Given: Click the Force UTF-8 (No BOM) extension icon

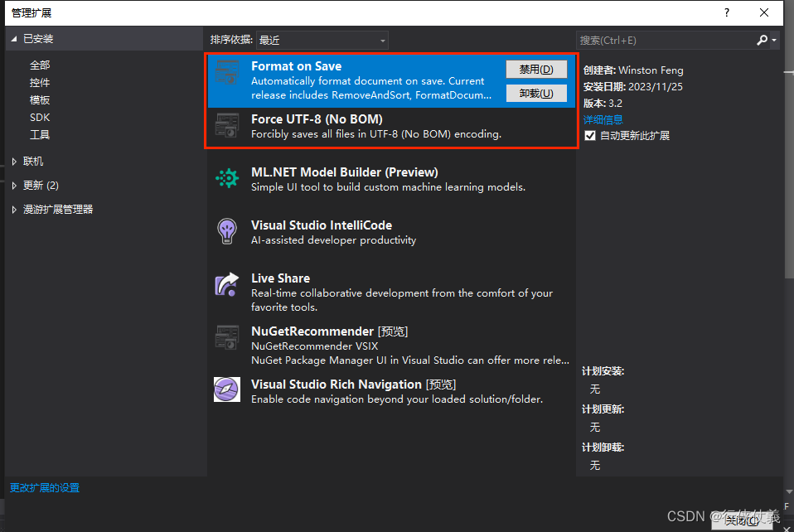Looking at the screenshot, I should coord(227,125).
